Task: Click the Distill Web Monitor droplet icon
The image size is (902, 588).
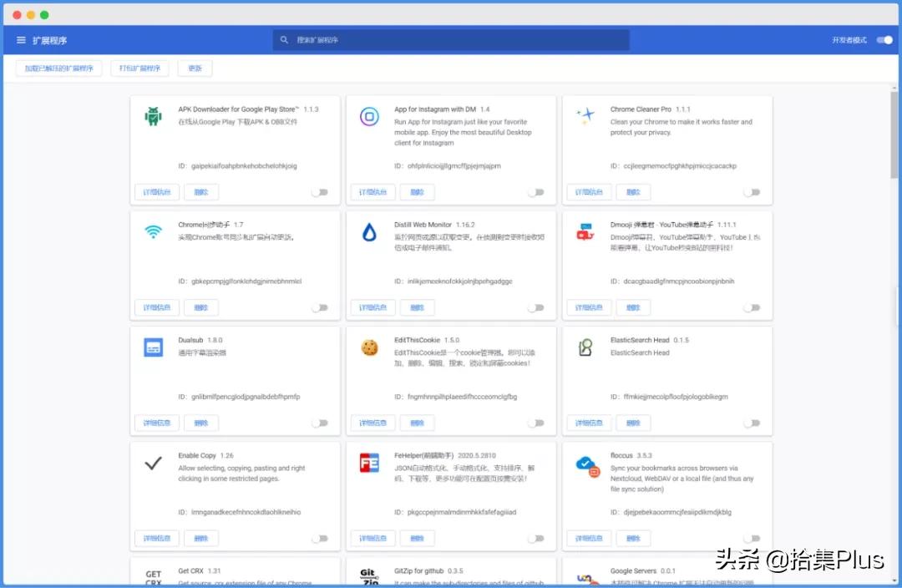Action: pyautogui.click(x=369, y=232)
